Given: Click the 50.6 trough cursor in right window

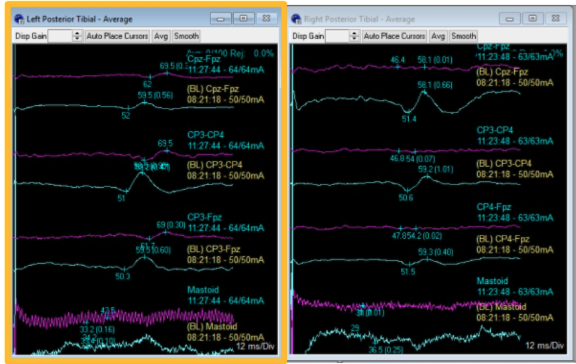Looking at the screenshot, I should 407,190.
